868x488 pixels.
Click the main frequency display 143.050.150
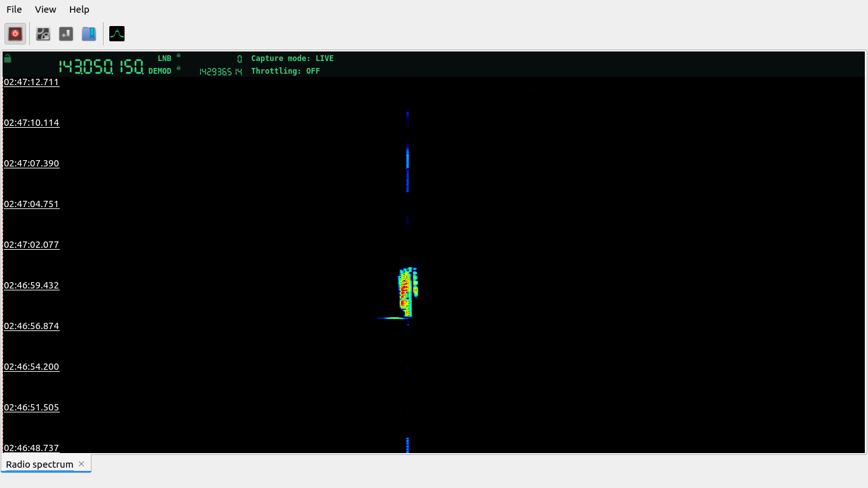101,67
